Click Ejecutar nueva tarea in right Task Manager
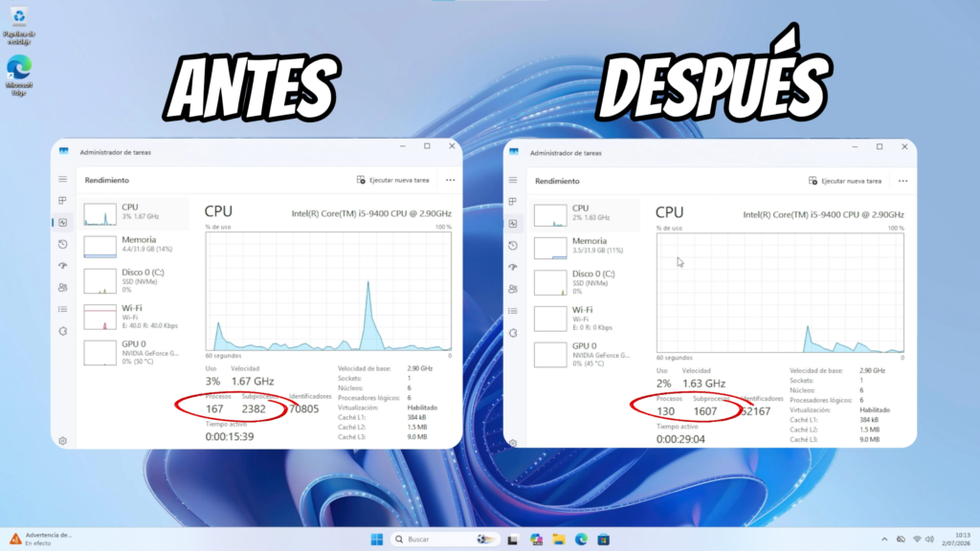 pyautogui.click(x=845, y=181)
